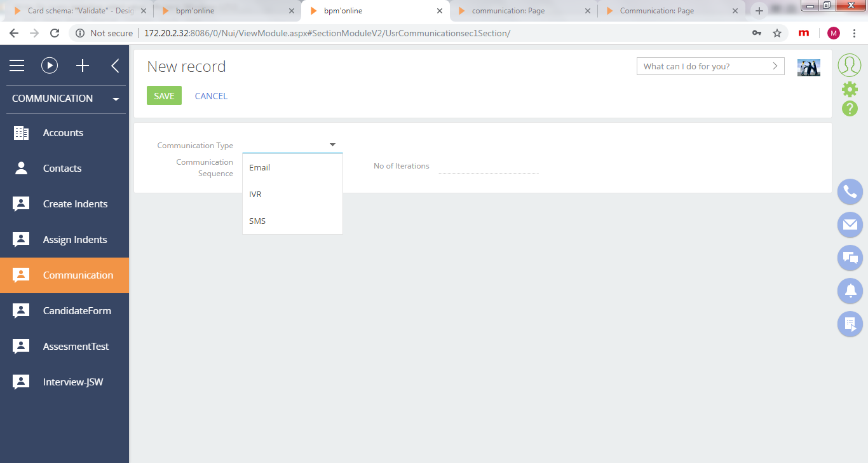868x463 pixels.
Task: Open the hamburger navigation menu icon
Action: 17,66
